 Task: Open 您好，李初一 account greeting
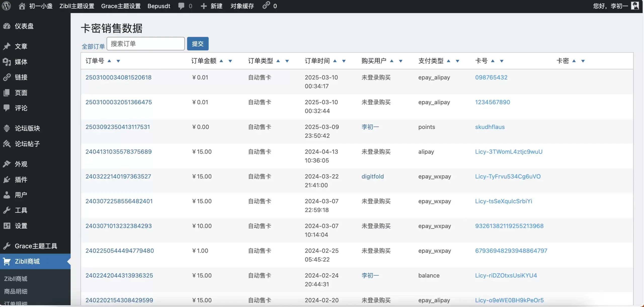coord(611,6)
